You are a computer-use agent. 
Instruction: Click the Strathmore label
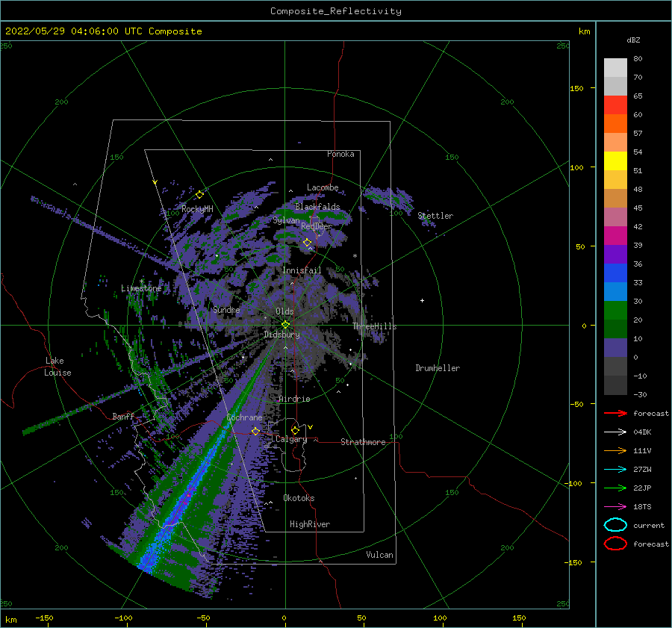[363, 442]
